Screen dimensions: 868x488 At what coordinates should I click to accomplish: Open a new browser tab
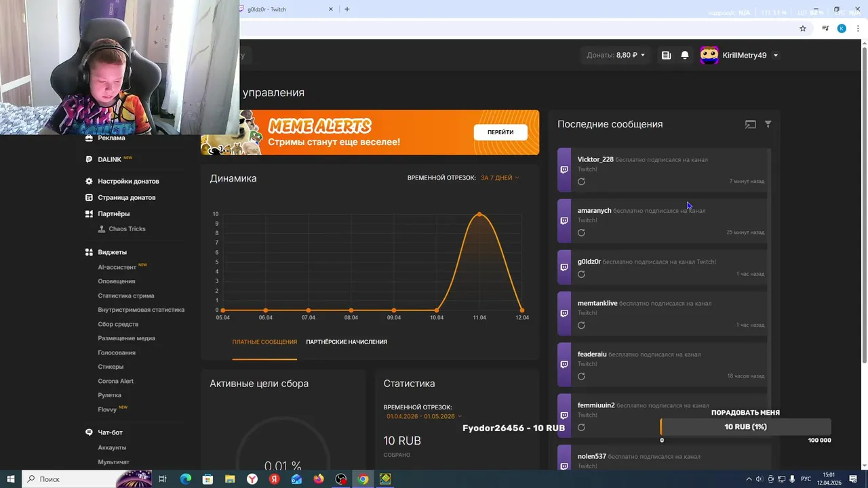click(347, 9)
